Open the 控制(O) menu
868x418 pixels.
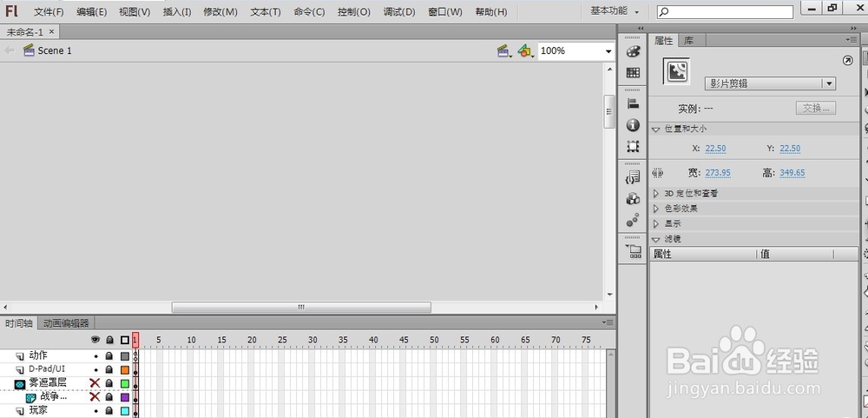point(354,11)
